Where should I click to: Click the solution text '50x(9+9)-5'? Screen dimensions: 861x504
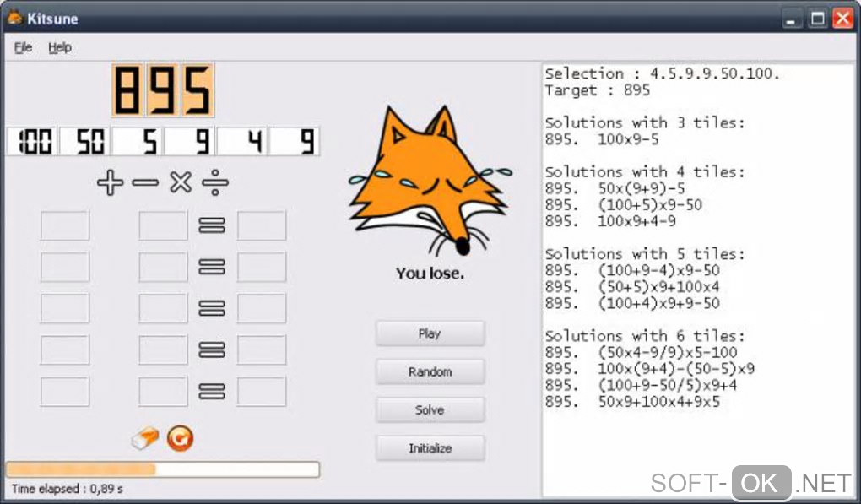(x=642, y=188)
